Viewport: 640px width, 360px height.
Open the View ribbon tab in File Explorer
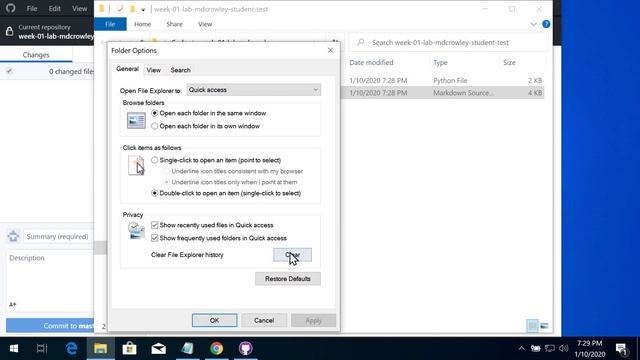pos(205,24)
